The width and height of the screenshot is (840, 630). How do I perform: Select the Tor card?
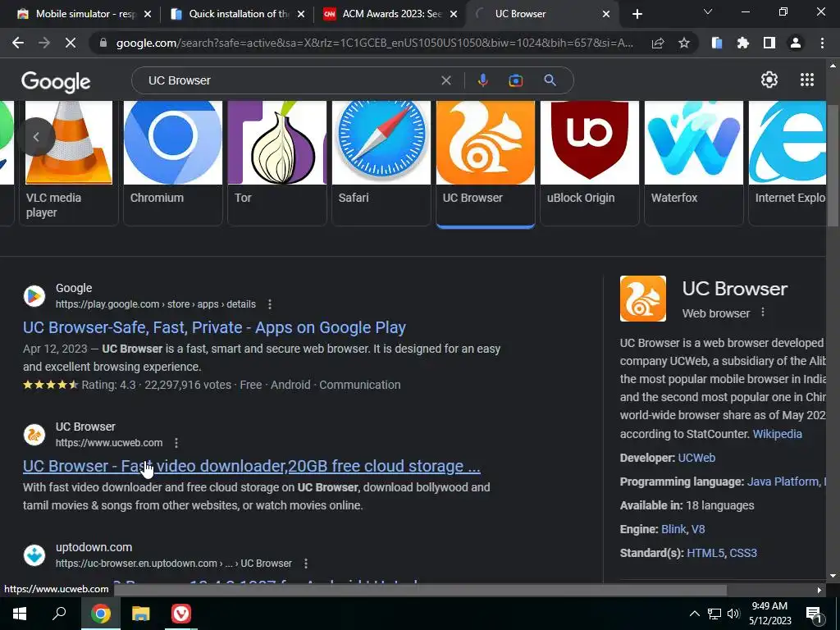coord(277,163)
